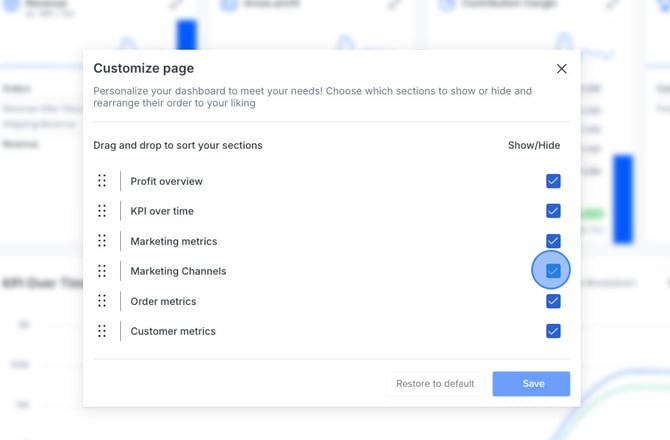
Task: Grab the KPI over time drag handle
Action: [x=102, y=211]
